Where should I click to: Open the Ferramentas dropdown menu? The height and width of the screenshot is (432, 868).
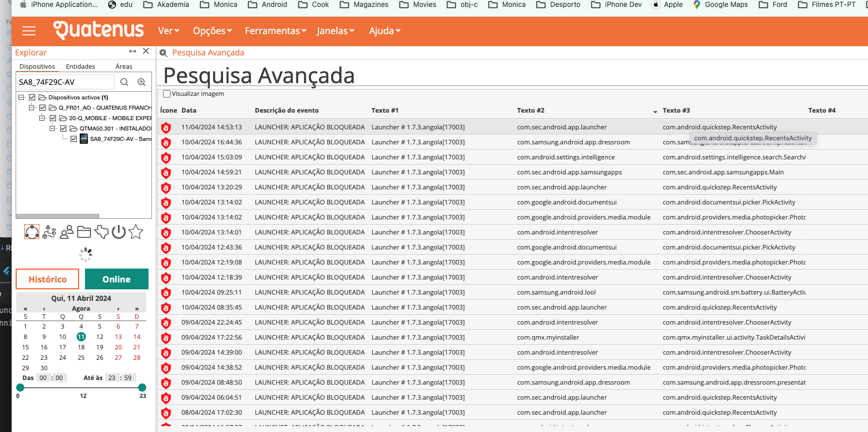[276, 31]
